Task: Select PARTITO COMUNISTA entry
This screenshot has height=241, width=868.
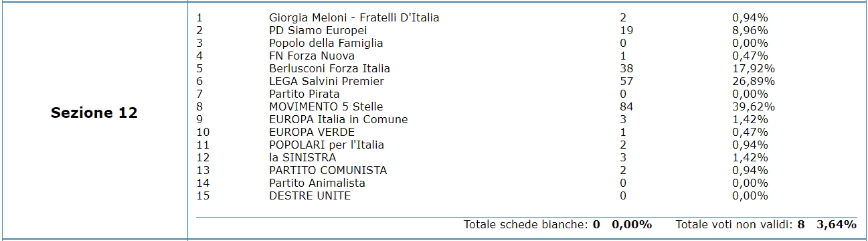Action: point(328,171)
